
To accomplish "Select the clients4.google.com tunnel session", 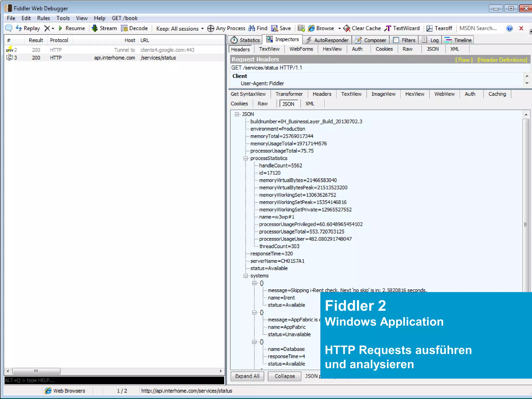I will point(114,50).
